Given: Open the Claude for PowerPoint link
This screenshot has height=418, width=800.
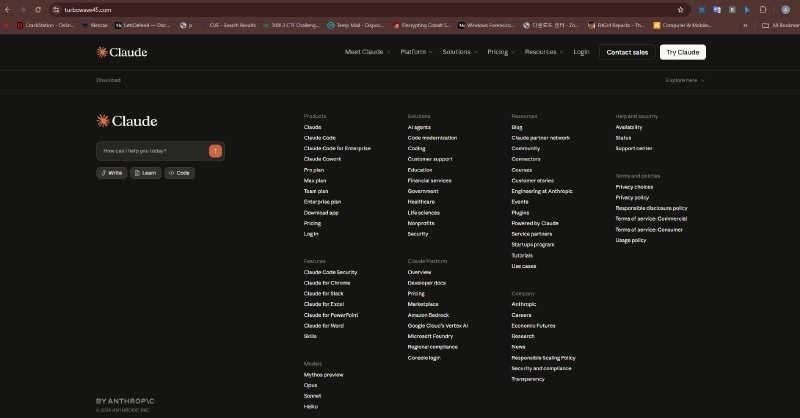Looking at the screenshot, I should click(x=331, y=315).
